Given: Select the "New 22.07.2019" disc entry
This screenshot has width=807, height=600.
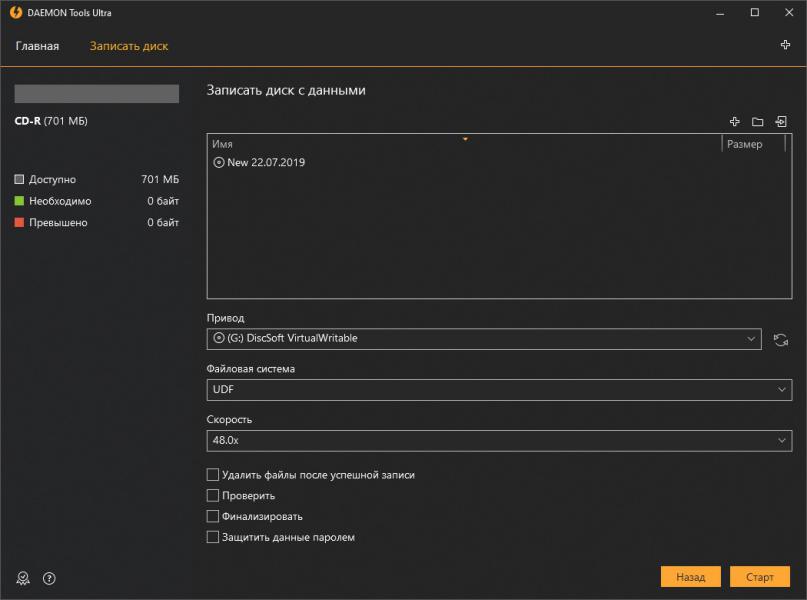Looking at the screenshot, I should click(x=266, y=162).
